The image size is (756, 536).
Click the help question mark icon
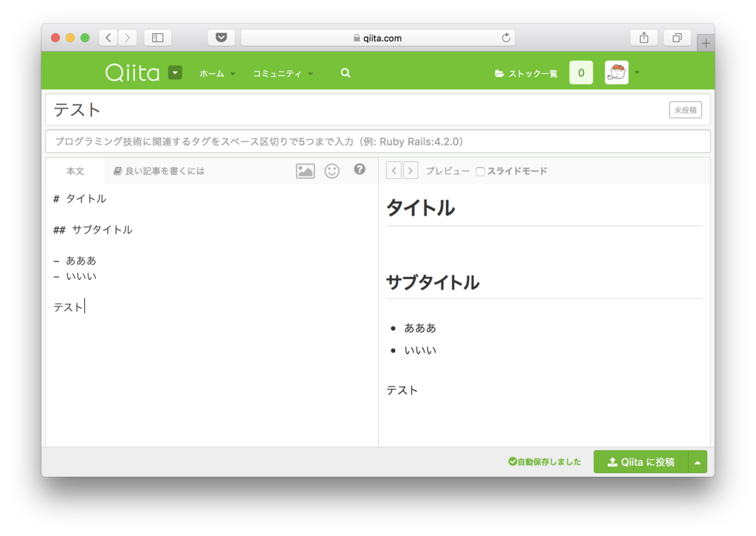click(x=359, y=170)
